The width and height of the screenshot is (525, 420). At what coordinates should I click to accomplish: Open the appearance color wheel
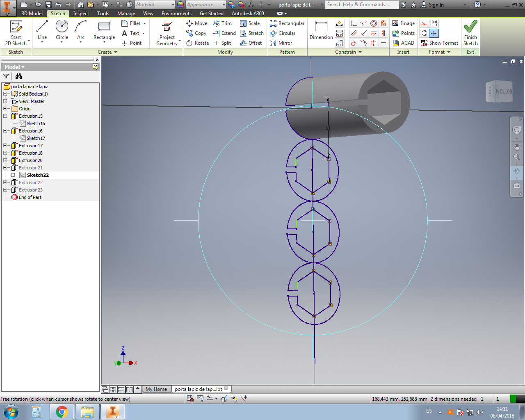click(180, 5)
